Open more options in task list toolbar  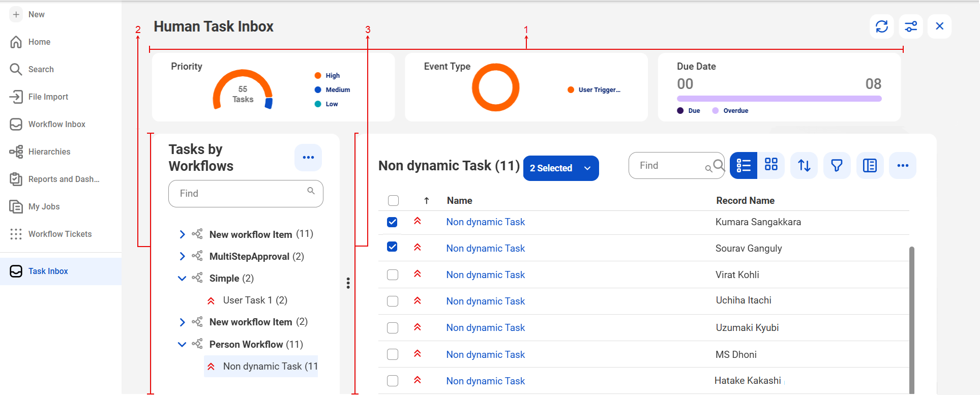[x=903, y=165]
